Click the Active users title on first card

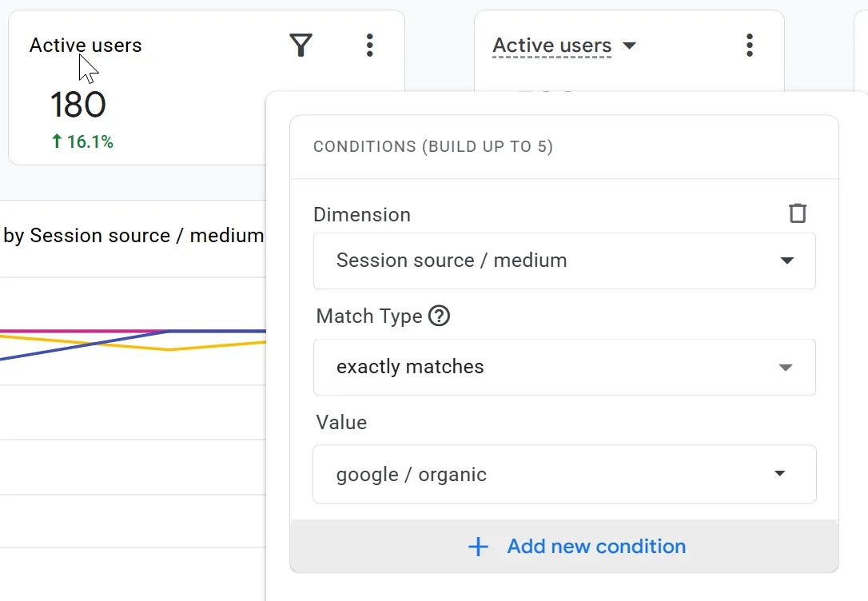86,46
